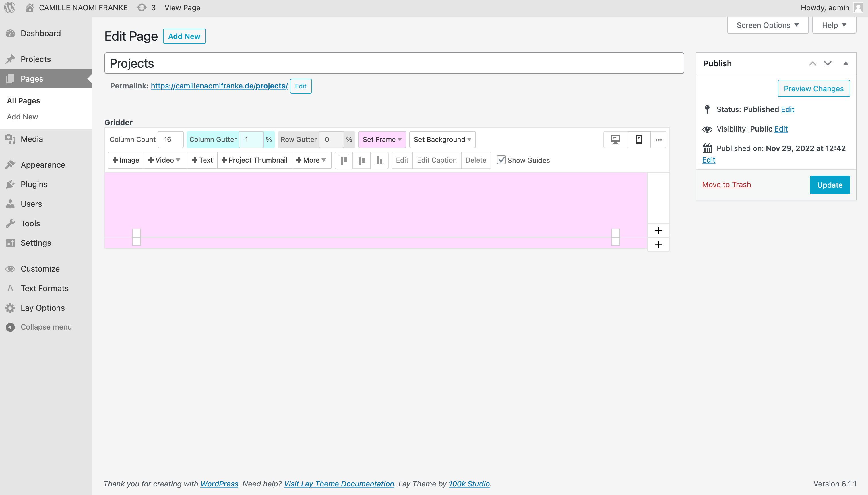Click the Column Count input field

point(170,139)
